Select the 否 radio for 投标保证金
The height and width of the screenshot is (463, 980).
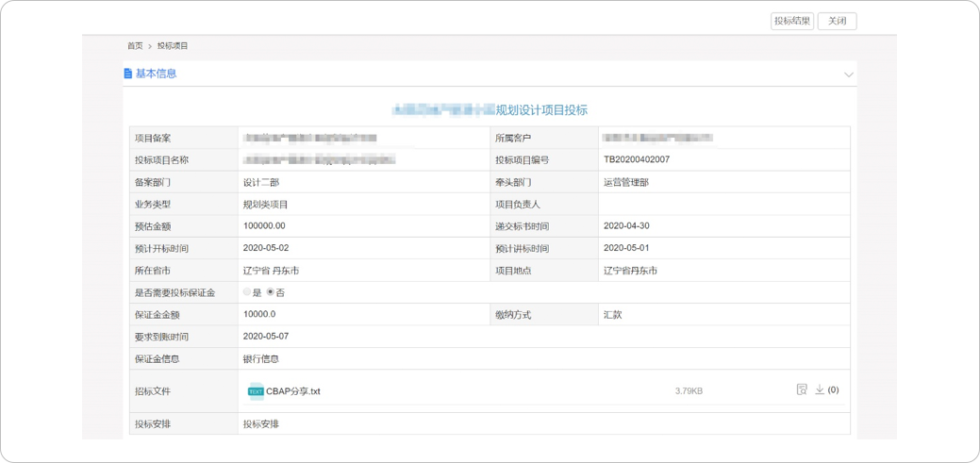pyautogui.click(x=271, y=292)
